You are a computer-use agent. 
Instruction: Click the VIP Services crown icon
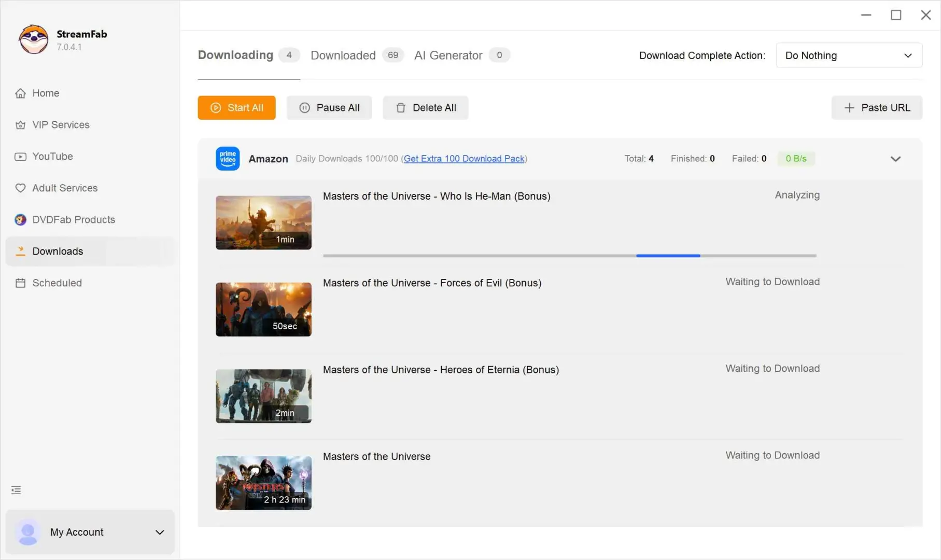[20, 125]
